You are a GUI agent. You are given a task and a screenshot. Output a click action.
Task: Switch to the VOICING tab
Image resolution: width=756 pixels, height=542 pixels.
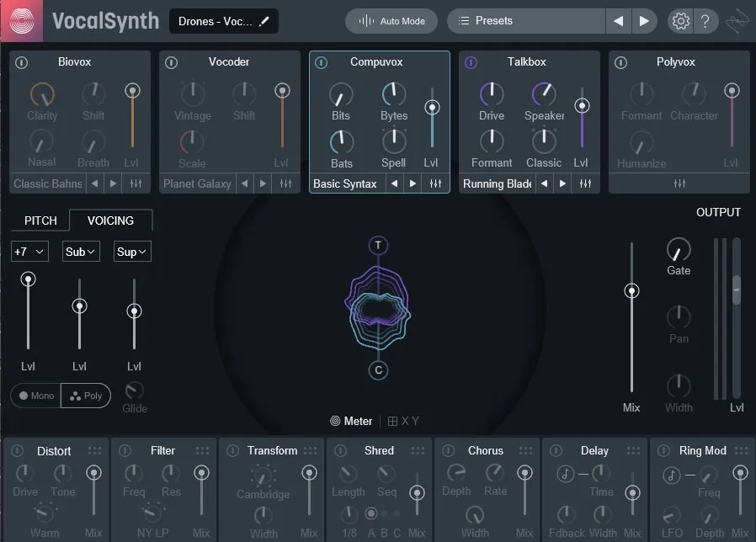tap(109, 220)
